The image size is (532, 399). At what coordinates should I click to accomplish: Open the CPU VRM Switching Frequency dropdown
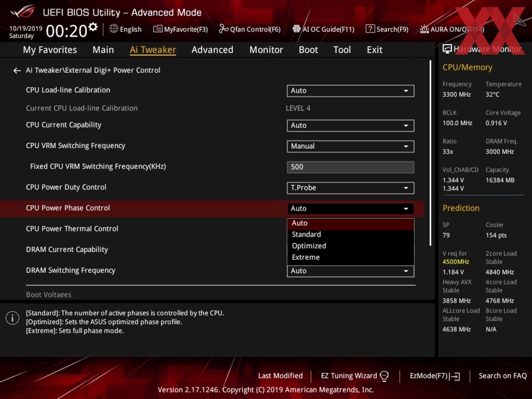pyautogui.click(x=350, y=146)
